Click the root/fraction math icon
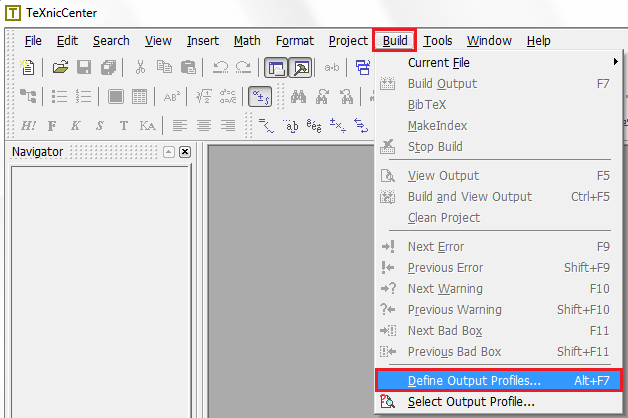The width and height of the screenshot is (628, 418). (203, 96)
